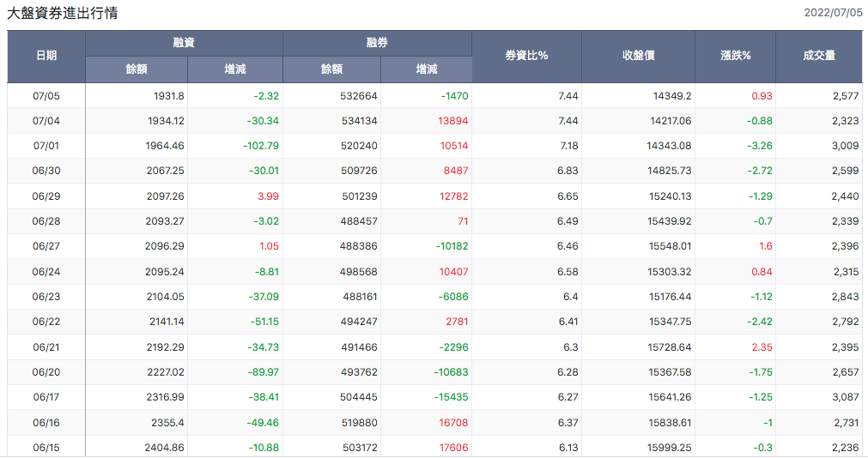Select the 06/20 date cell

[x=46, y=372]
